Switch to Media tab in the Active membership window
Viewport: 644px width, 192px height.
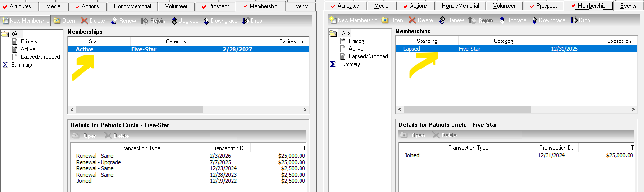pos(53,6)
